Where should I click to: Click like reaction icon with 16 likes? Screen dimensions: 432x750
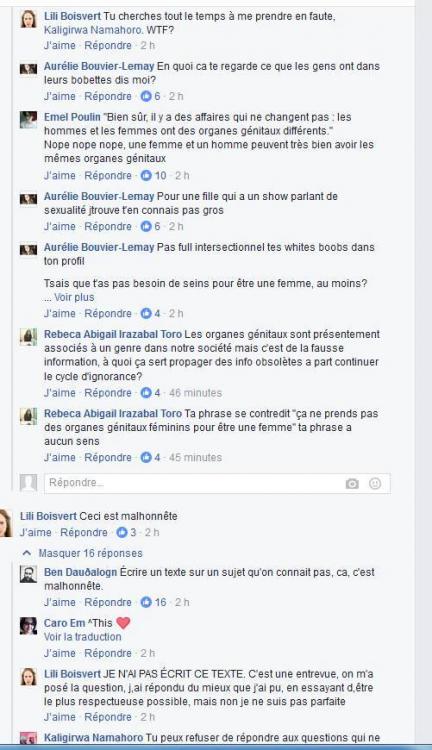coord(146,602)
